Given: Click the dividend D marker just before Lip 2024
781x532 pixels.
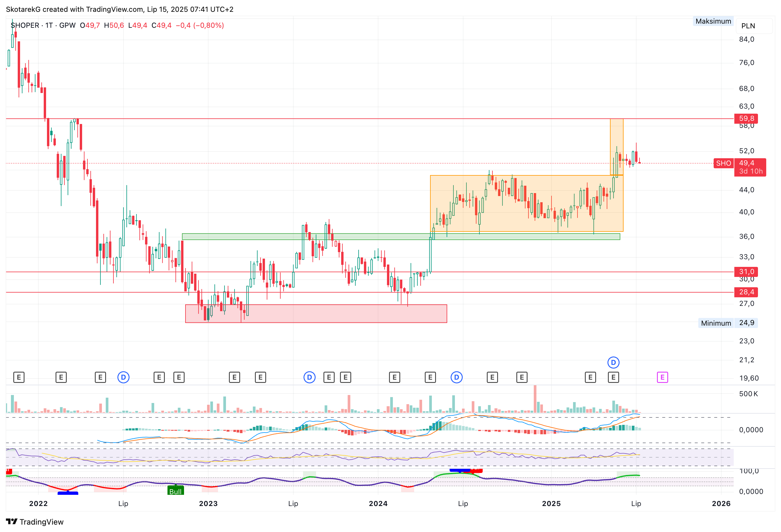Looking at the screenshot, I should [x=456, y=377].
